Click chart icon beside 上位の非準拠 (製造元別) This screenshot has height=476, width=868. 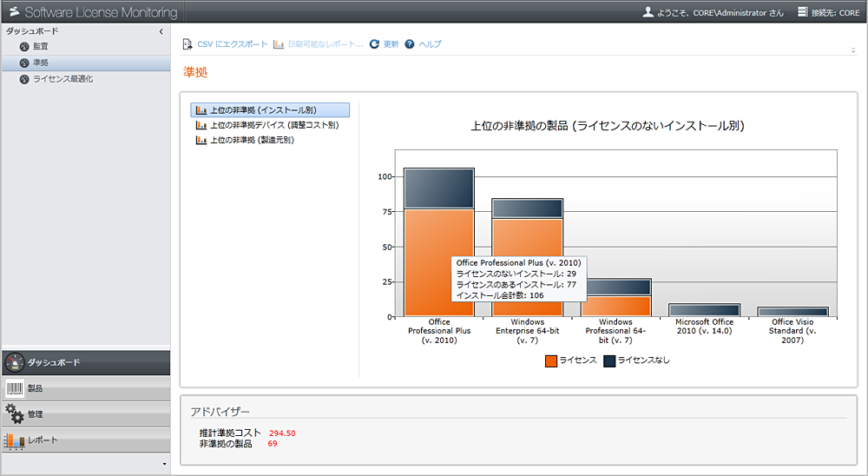201,140
